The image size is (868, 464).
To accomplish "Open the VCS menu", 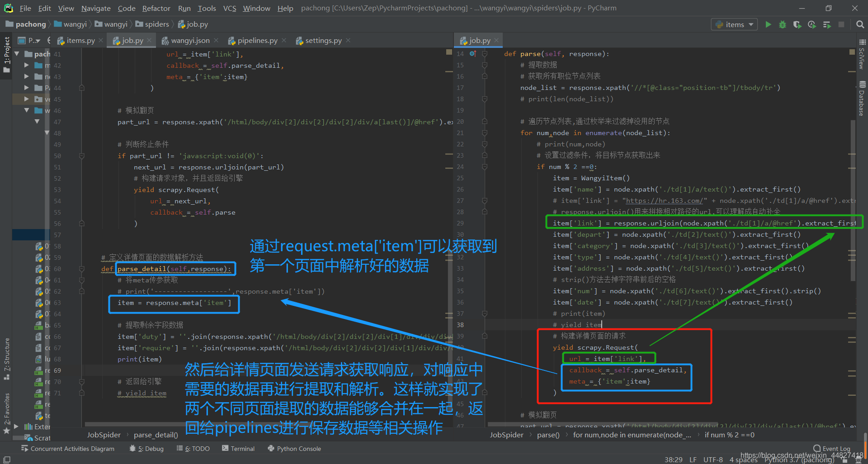I will click(230, 8).
